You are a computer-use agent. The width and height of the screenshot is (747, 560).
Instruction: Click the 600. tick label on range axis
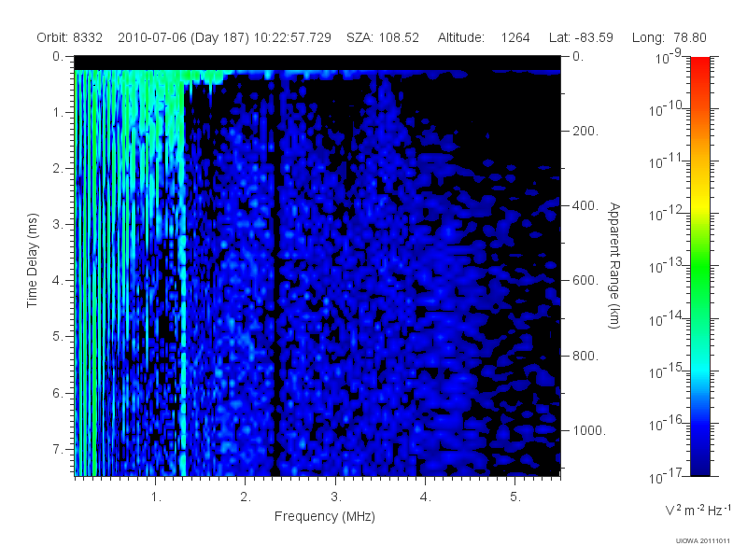click(x=585, y=281)
